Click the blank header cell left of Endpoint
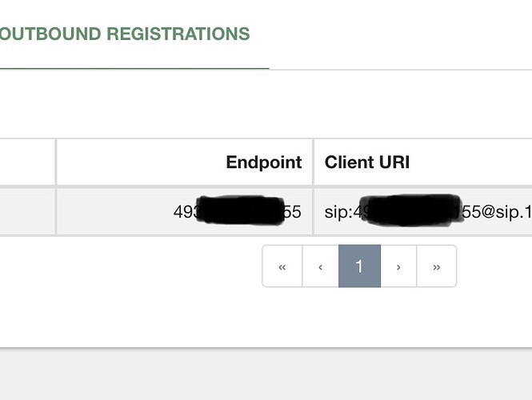Image resolution: width=532 pixels, height=400 pixels. pyautogui.click(x=26, y=162)
